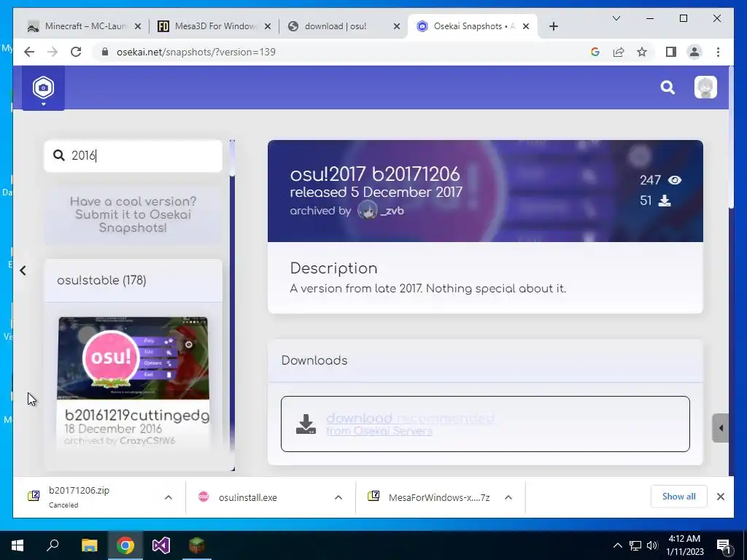
Task: Open the Chrome profile icon
Action: click(694, 52)
